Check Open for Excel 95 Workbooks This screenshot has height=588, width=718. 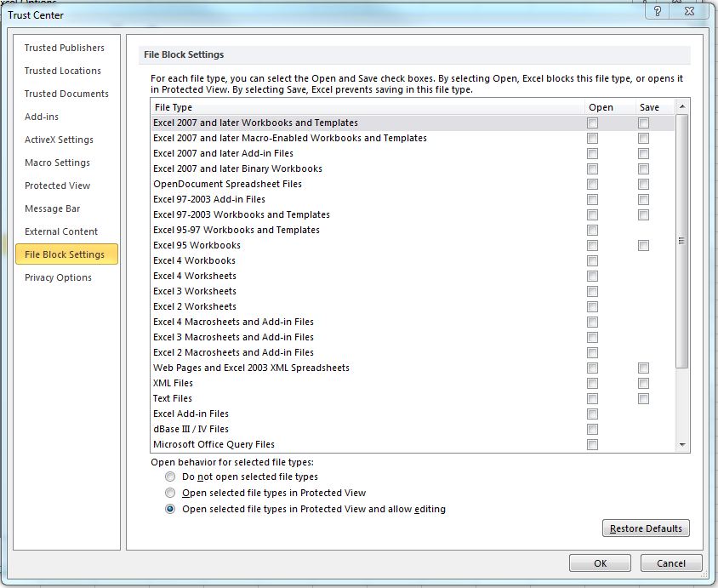point(593,245)
